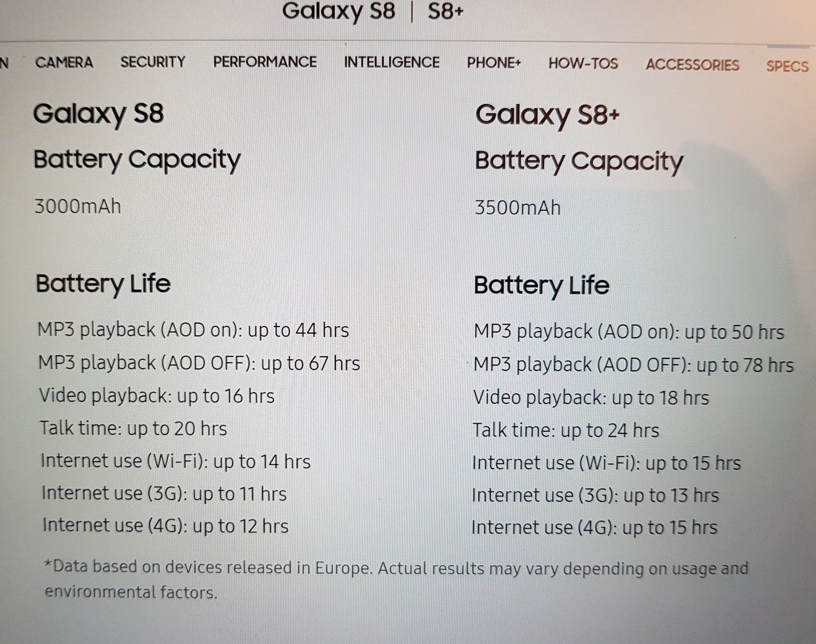Select the INTELLIGENCE tab

tap(391, 62)
